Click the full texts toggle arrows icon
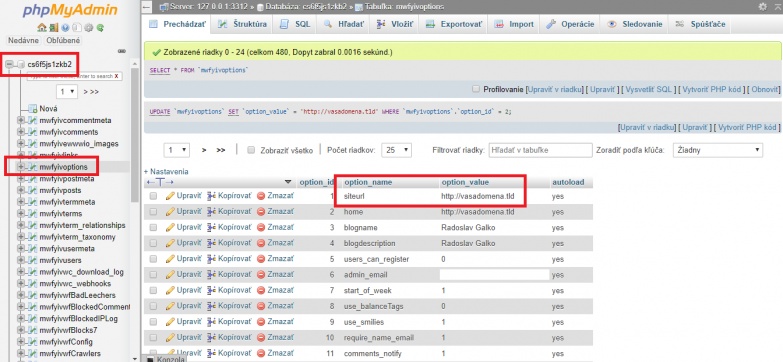Image resolution: width=783 pixels, height=362 pixels. (x=160, y=182)
